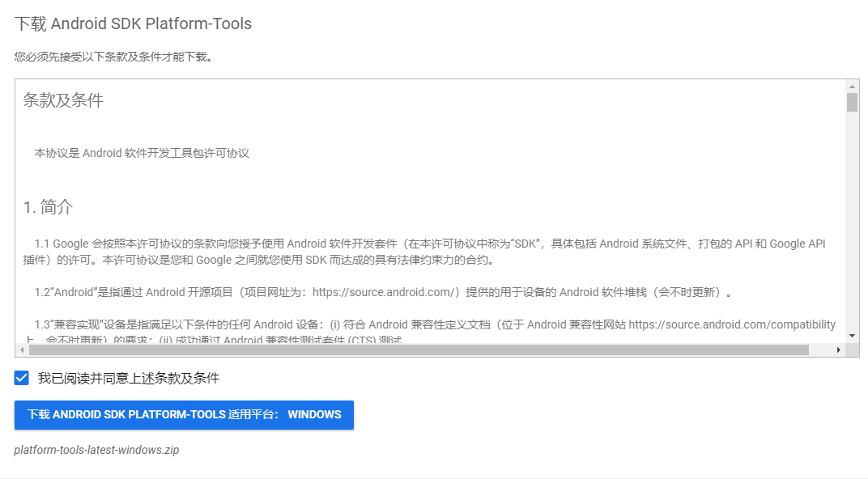The height and width of the screenshot is (479, 868).
Task: Click paragraph 1.2 defining "Android"
Action: tap(383, 293)
